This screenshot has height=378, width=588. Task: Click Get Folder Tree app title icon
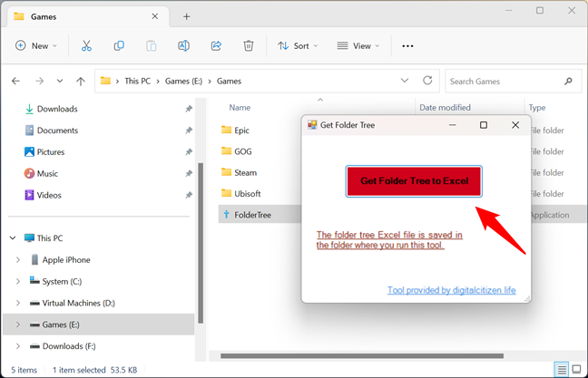pos(312,125)
